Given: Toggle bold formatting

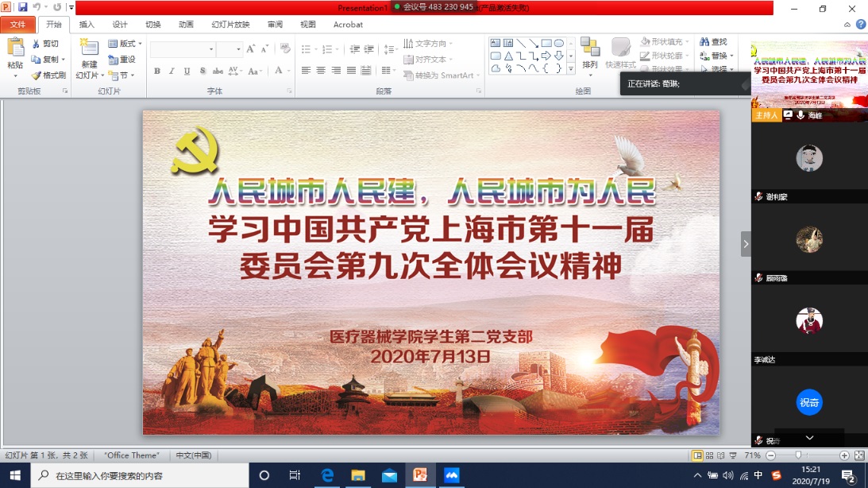Looking at the screenshot, I should pyautogui.click(x=157, y=71).
